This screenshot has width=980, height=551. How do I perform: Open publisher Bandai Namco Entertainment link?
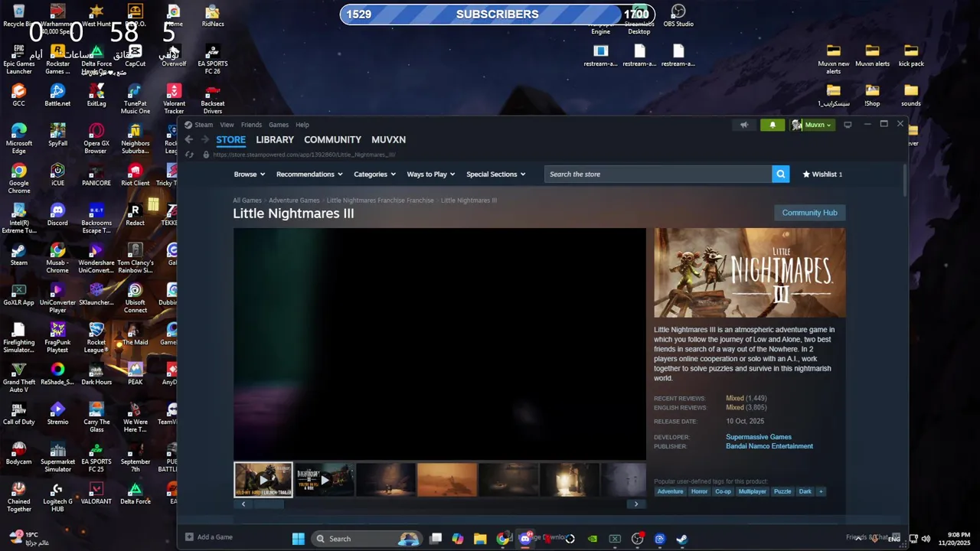(x=769, y=446)
